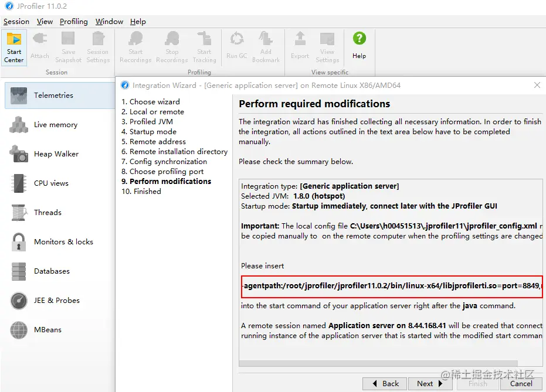The height and width of the screenshot is (392, 546).
Task: Click the Run GC recycle icon
Action: 237,38
